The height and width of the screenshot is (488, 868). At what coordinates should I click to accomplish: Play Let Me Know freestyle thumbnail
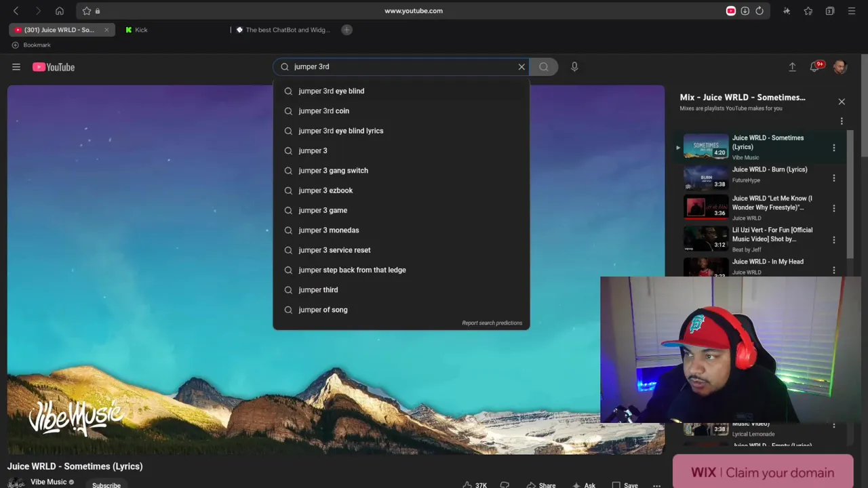click(x=705, y=208)
